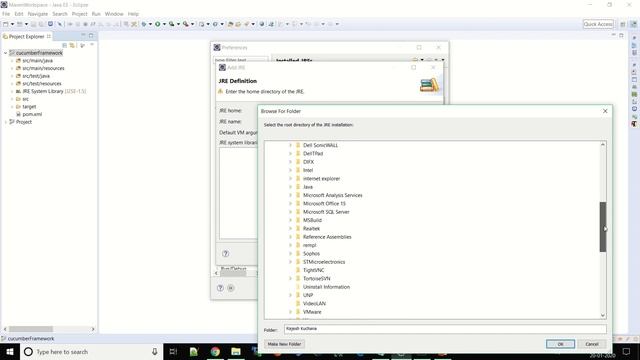Click the Make New Folder button

pos(284,344)
